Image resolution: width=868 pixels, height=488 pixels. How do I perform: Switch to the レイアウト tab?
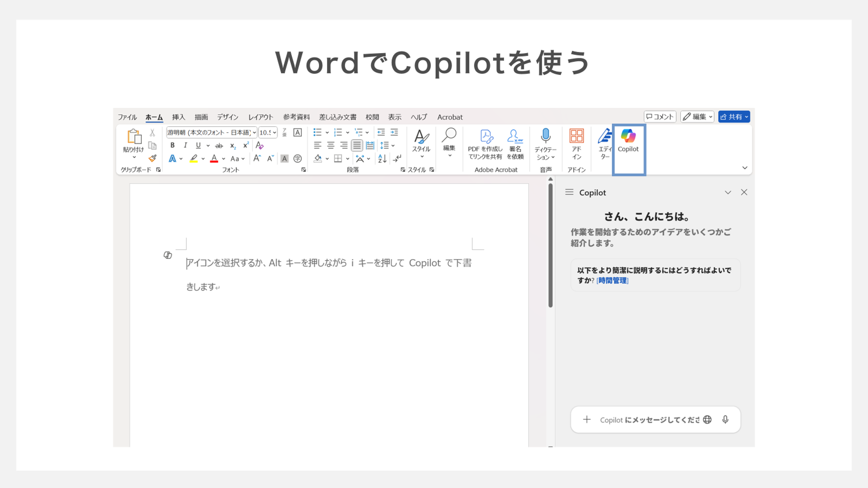click(261, 117)
